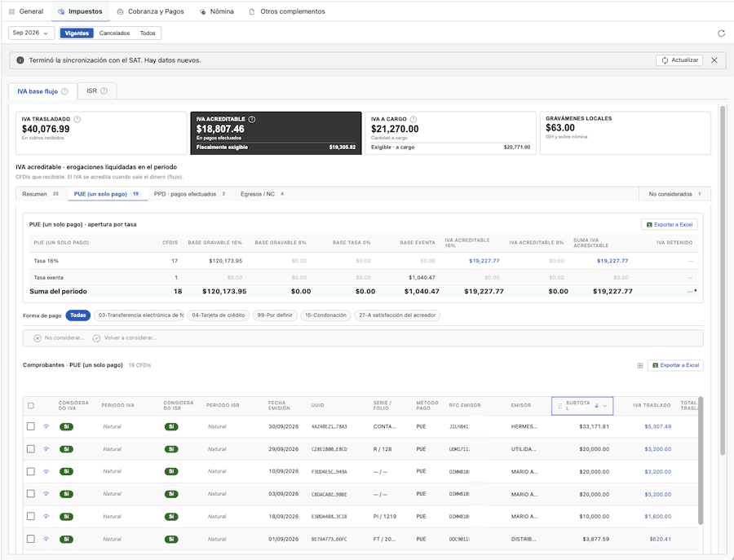This screenshot has height=560, width=734.
Task: View CFDI details for 29/09/2026 row
Action: click(46, 449)
